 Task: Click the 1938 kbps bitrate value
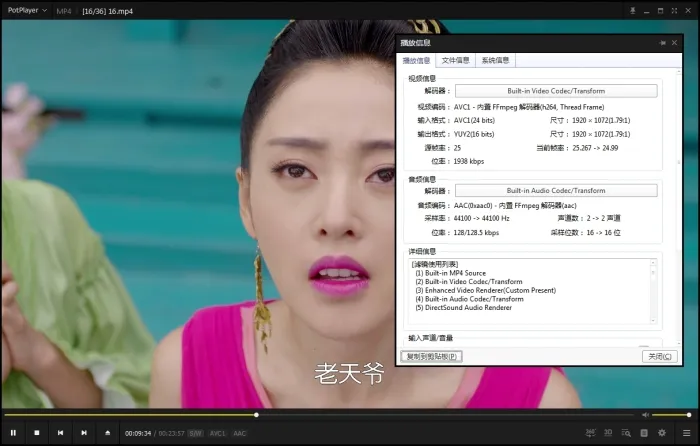pyautogui.click(x=469, y=161)
